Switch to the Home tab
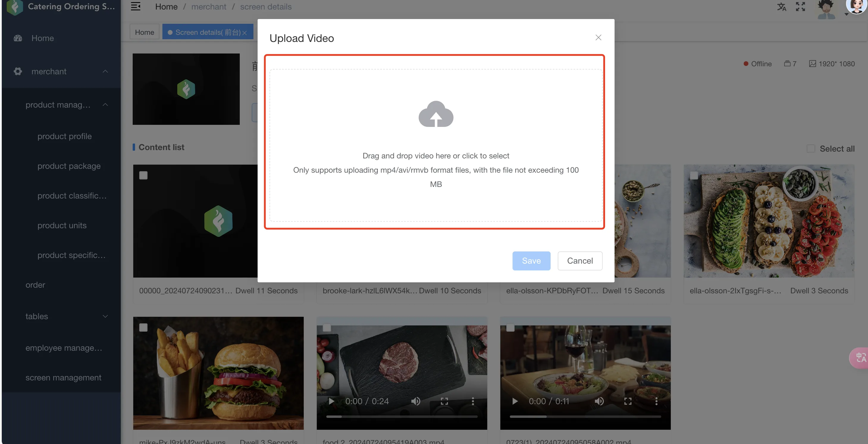 pos(144,32)
